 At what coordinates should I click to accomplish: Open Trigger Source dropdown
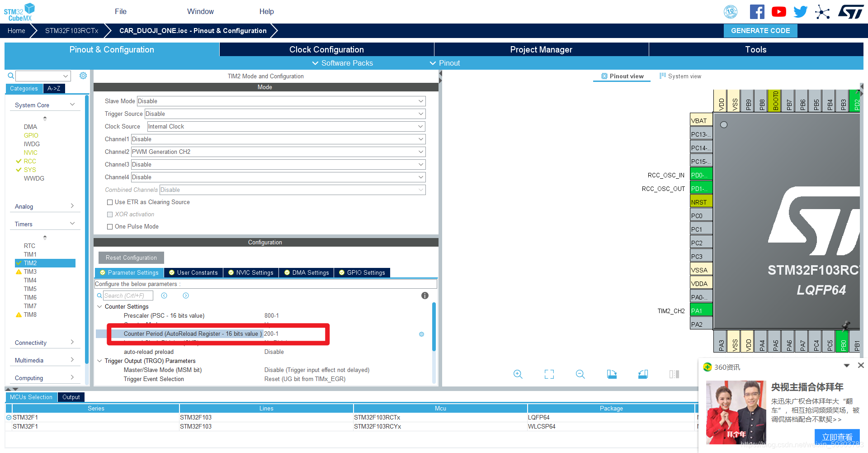[x=285, y=114]
